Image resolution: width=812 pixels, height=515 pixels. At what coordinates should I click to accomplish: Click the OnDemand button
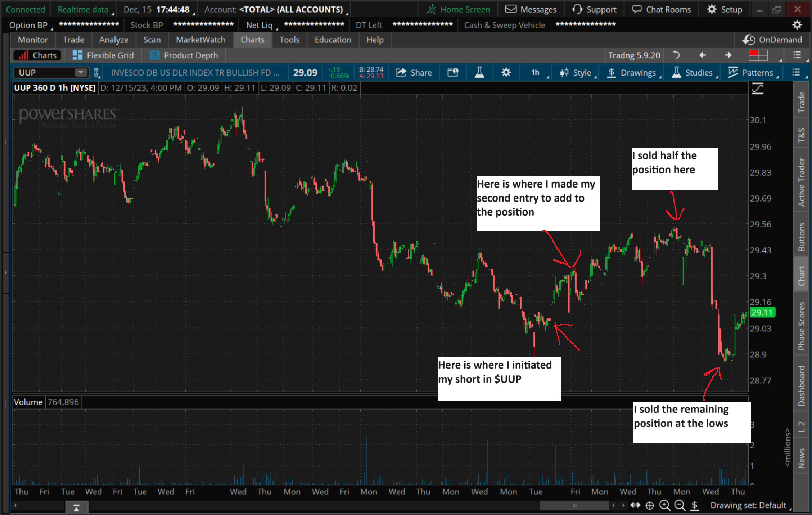click(772, 40)
